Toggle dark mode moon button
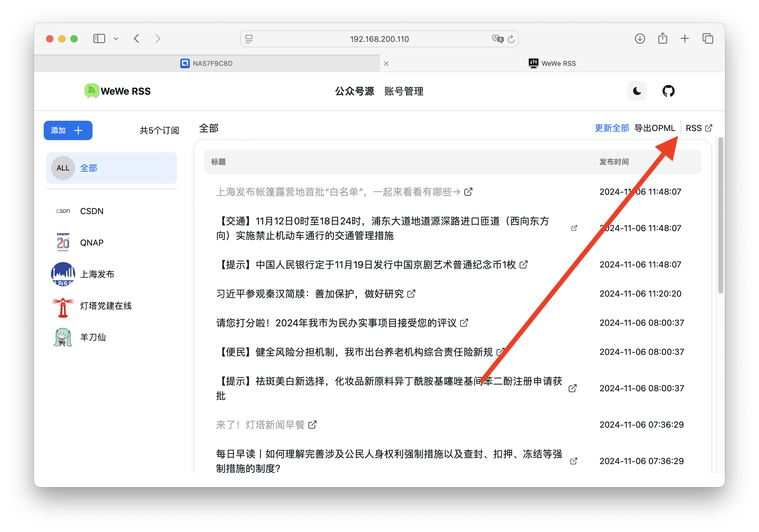 click(x=636, y=91)
